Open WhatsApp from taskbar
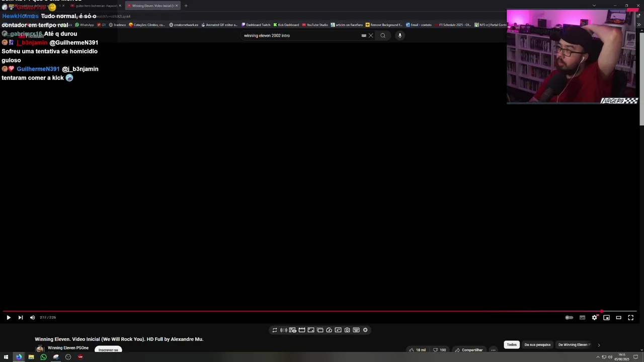 (x=43, y=357)
